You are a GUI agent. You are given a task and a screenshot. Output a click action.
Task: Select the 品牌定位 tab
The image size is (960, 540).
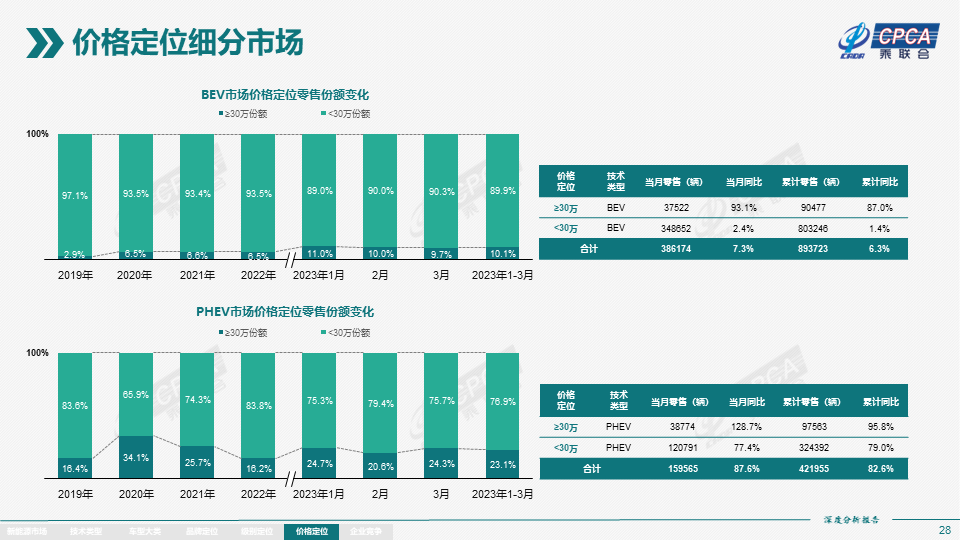(199, 531)
